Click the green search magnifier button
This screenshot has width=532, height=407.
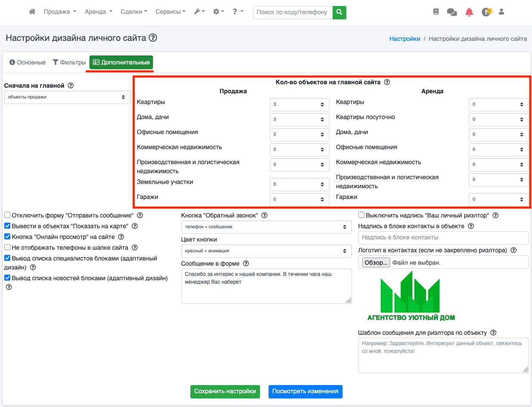pyautogui.click(x=339, y=12)
